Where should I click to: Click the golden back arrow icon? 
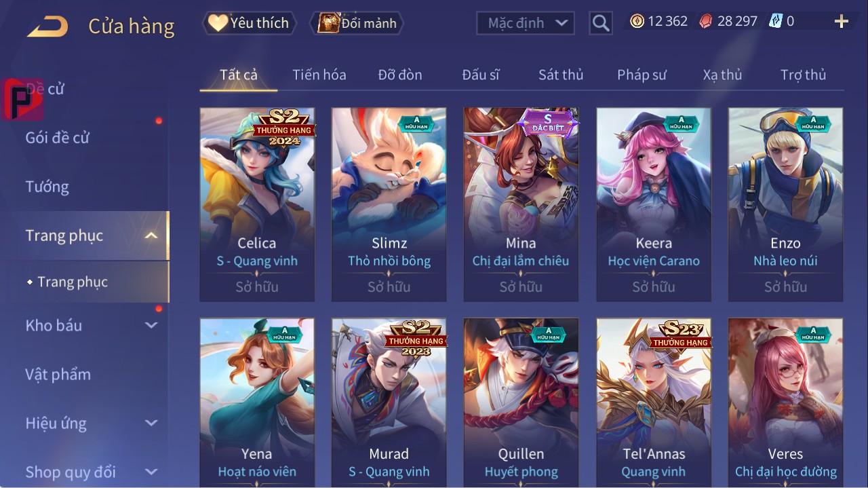[47, 26]
